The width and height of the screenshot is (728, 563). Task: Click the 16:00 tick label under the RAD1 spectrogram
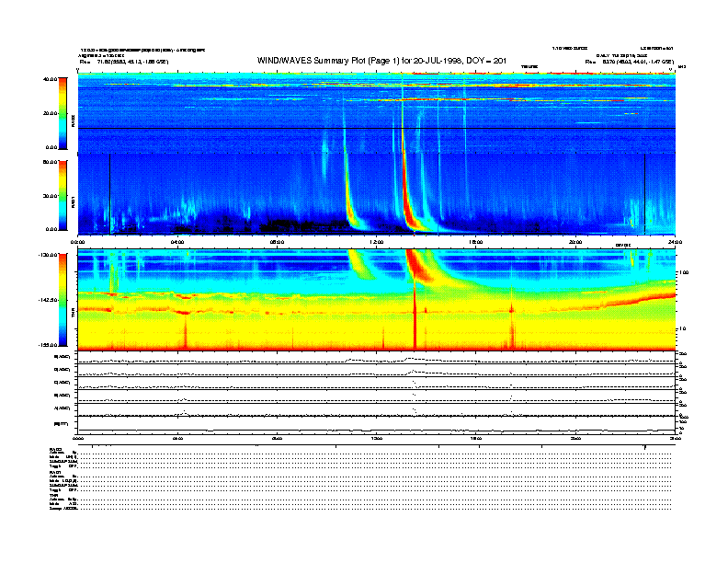tap(476, 242)
